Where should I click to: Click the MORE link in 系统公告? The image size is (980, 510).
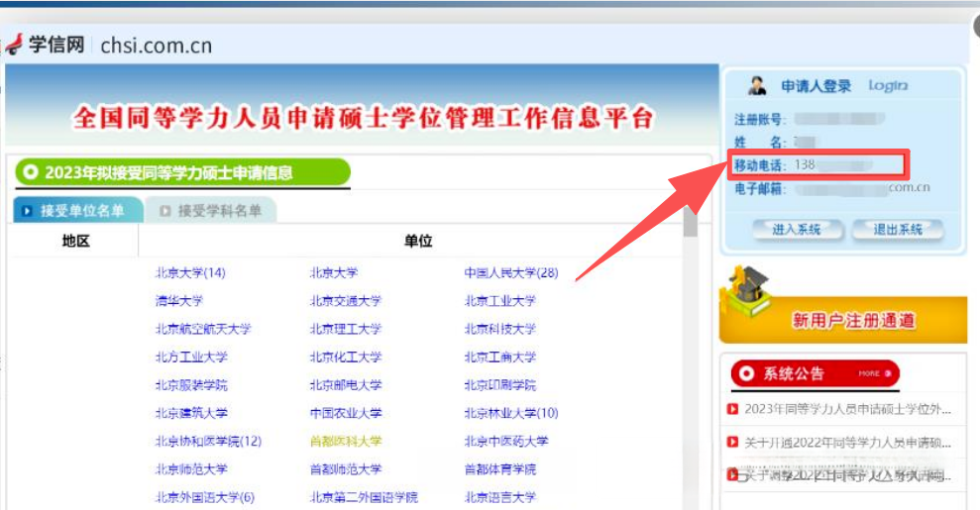(x=874, y=373)
